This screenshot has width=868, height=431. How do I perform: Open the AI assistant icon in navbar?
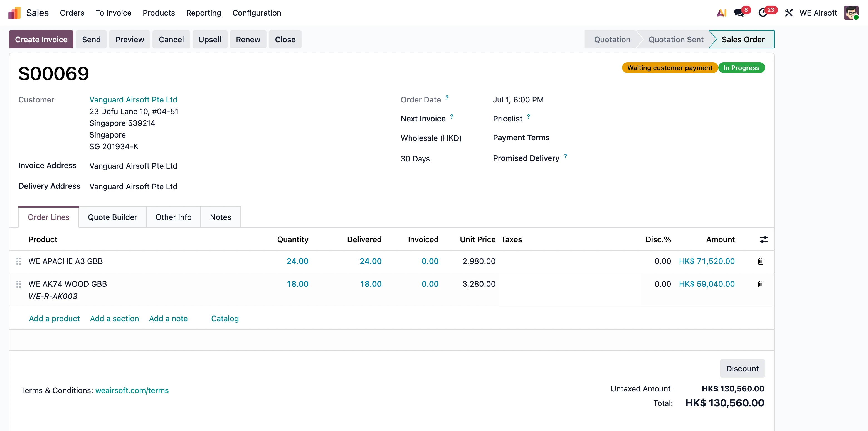pos(721,13)
